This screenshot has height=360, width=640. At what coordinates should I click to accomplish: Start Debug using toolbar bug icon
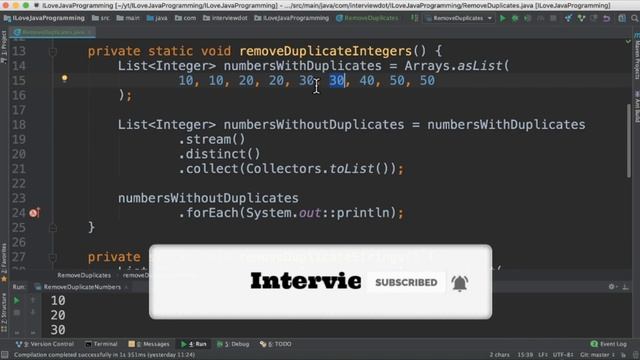point(515,18)
